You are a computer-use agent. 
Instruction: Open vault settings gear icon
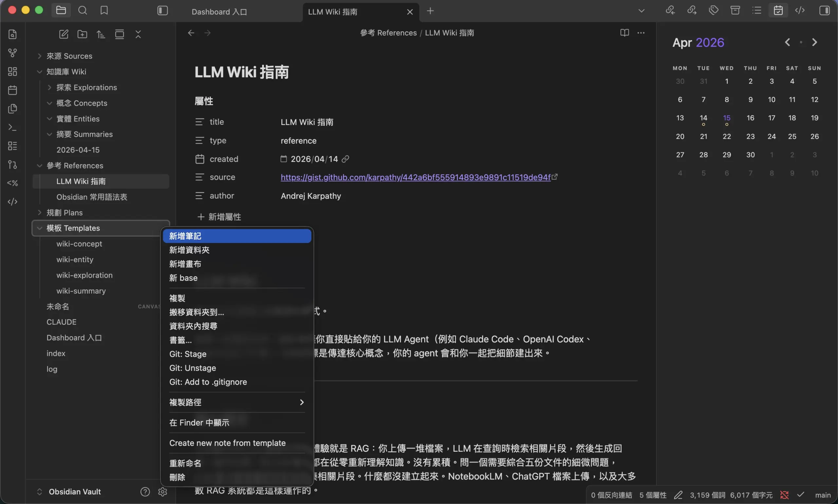point(162,492)
